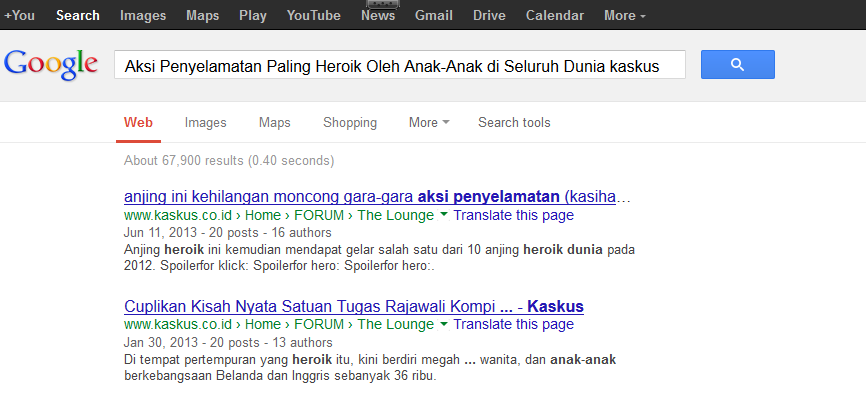Expand the More menu in top black bar
The image size is (866, 410).
tap(625, 15)
